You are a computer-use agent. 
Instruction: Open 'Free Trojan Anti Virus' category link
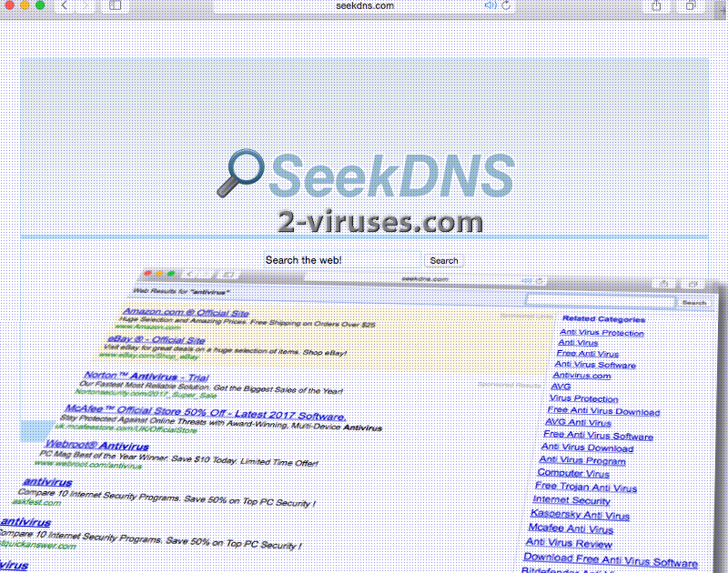pyautogui.click(x=586, y=487)
